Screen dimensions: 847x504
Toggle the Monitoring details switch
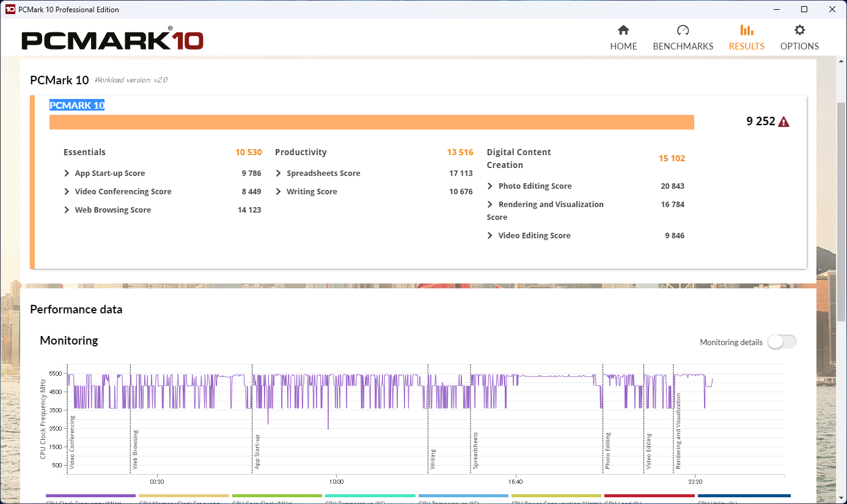[782, 342]
